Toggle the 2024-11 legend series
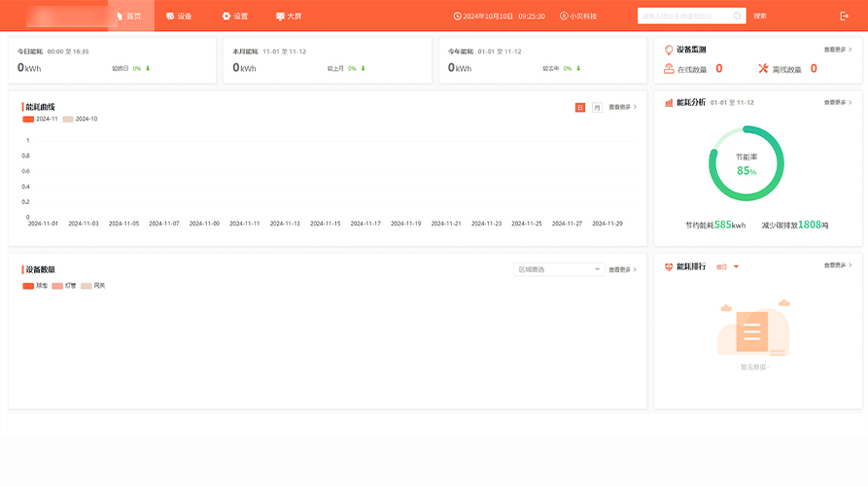Image resolution: width=868 pixels, height=486 pixels. coord(40,119)
